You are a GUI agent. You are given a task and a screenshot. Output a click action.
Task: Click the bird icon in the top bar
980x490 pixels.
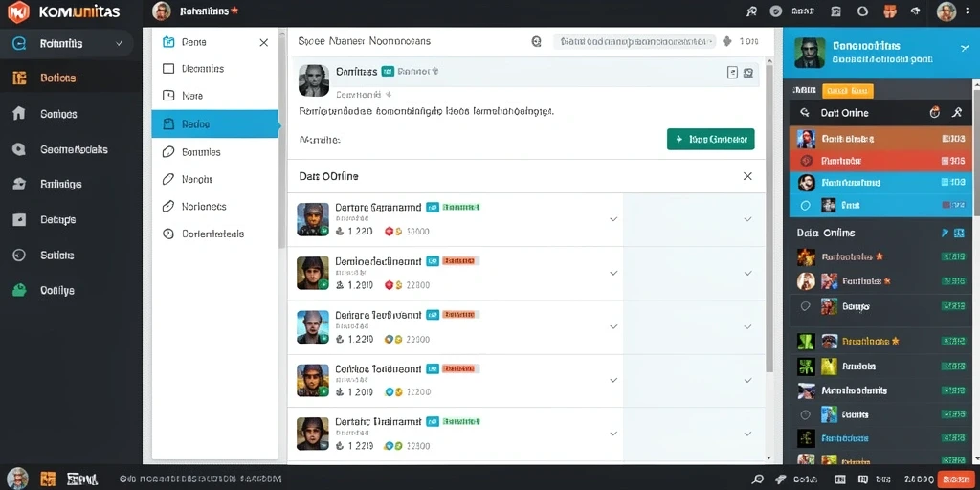(916, 11)
